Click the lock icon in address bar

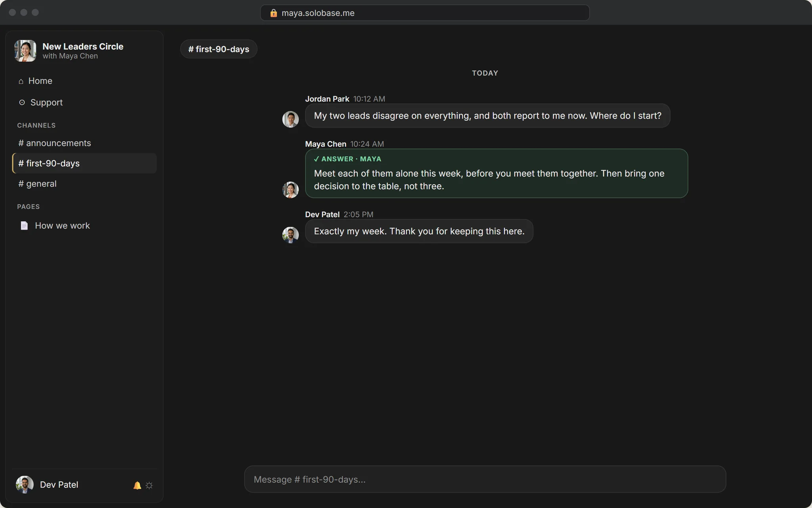274,13
